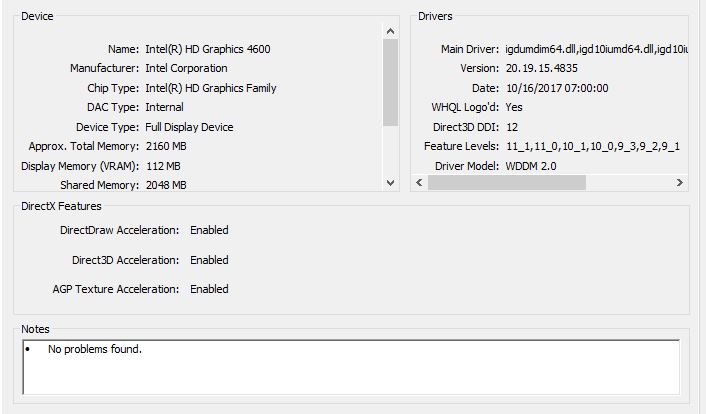Click the AGP Texture Acceleration Enabled status
This screenshot has width=706, height=414.
pos(209,289)
